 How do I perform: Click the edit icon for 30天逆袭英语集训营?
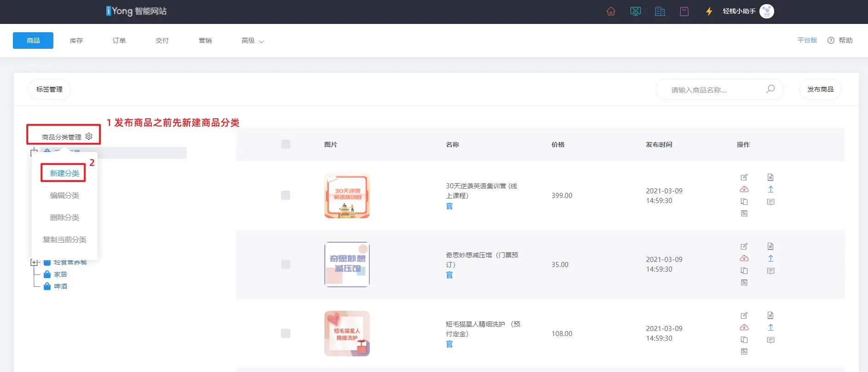click(x=744, y=177)
